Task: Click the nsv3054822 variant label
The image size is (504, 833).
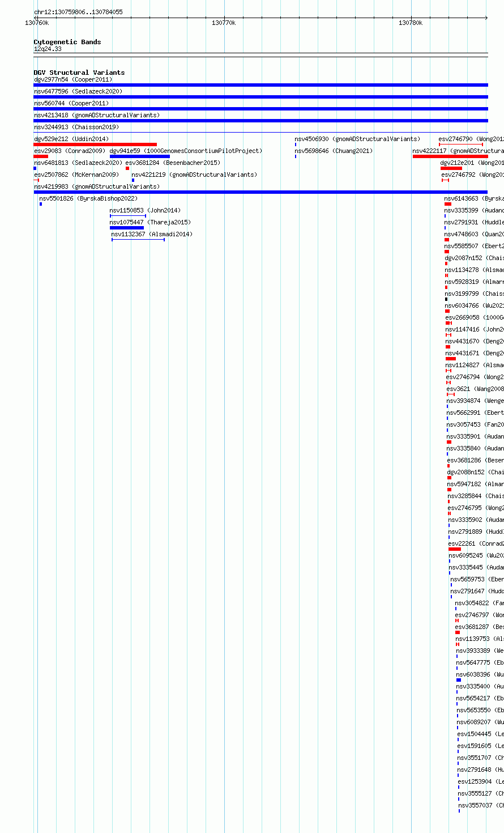Action: point(479,603)
